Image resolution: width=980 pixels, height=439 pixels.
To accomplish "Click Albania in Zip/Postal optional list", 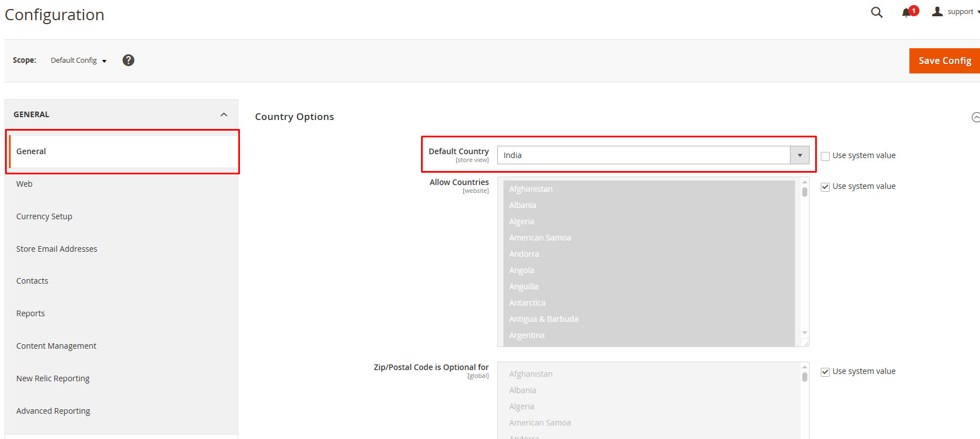I will point(649,390).
